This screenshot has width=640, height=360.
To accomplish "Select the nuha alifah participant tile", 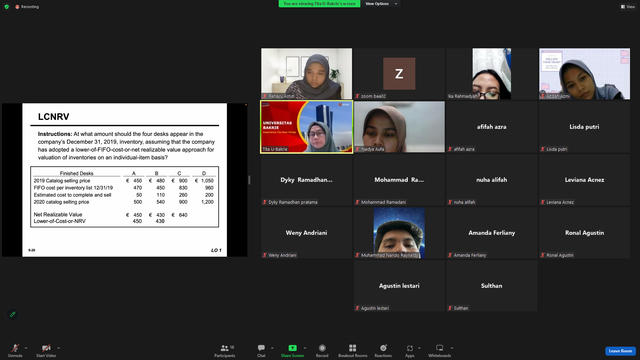I will [x=492, y=180].
